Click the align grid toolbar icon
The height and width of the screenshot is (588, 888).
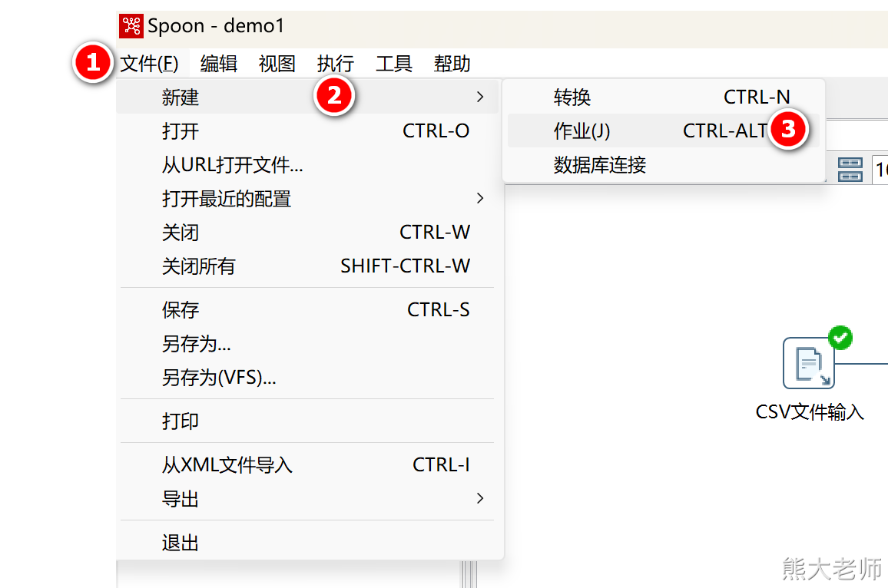coord(850,169)
